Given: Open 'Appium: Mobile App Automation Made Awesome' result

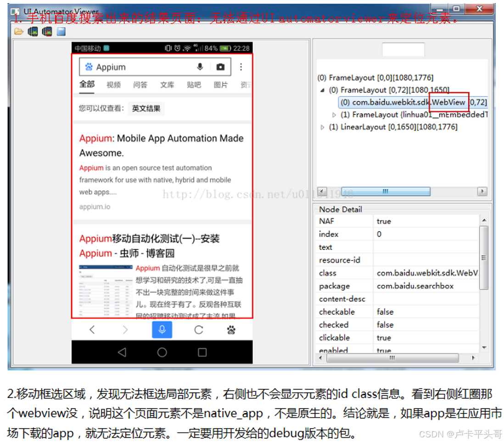Looking at the screenshot, I should pyautogui.click(x=162, y=145).
